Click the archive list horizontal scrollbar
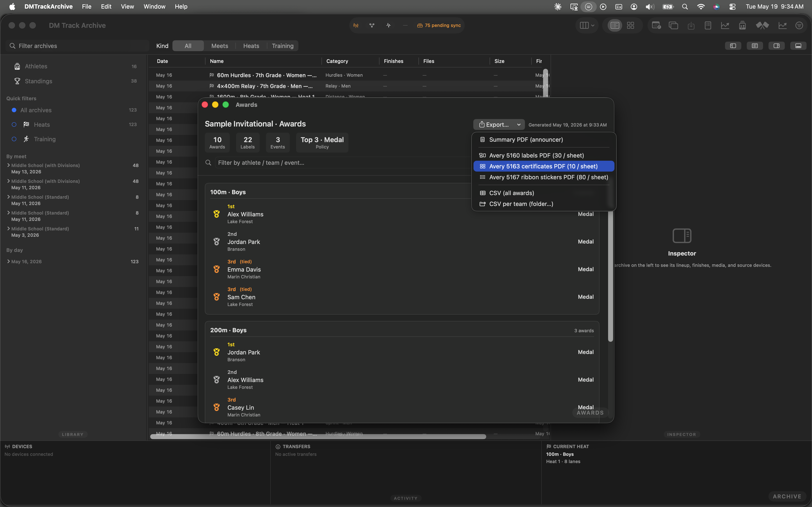 tap(318, 437)
